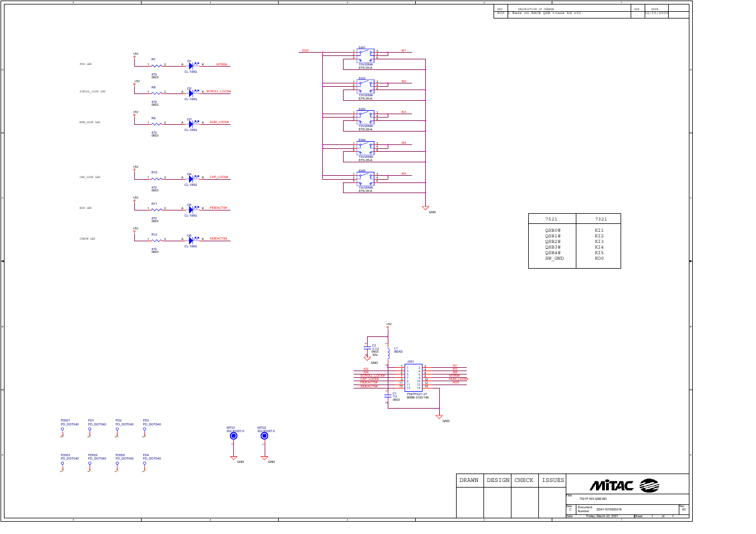
Task: Click SIDEACTS# net label after D6
Action: [x=219, y=238]
